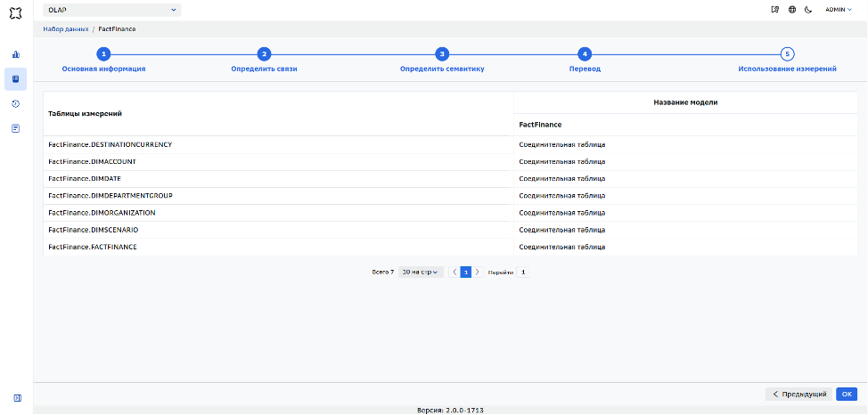Select the dataset icon in sidebar
868x415 pixels.
click(15, 79)
